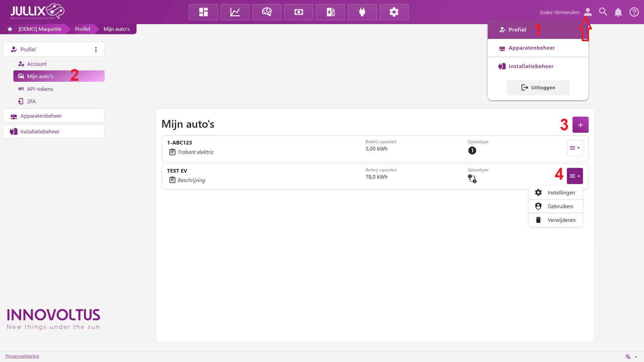This screenshot has height=362, width=644.
Task: Click the brain icon in top bar
Action: (267, 12)
